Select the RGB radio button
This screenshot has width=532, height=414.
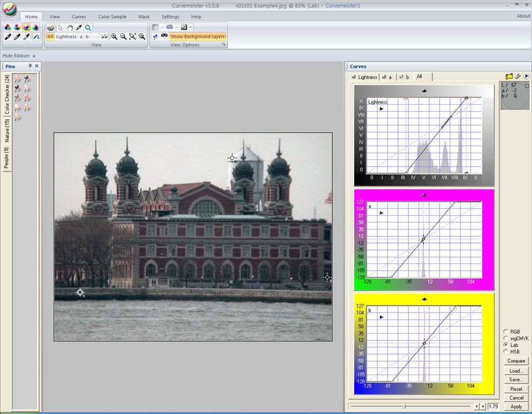pos(506,331)
